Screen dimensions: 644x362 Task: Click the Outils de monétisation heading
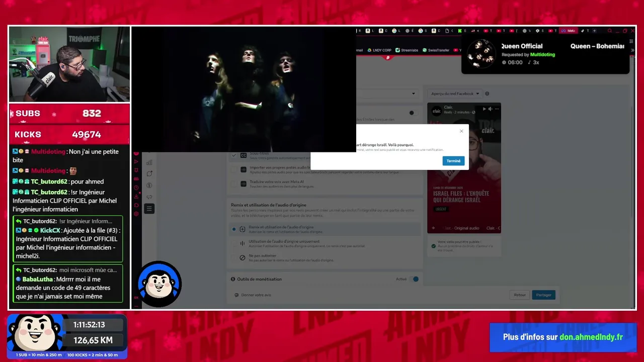[x=259, y=279]
